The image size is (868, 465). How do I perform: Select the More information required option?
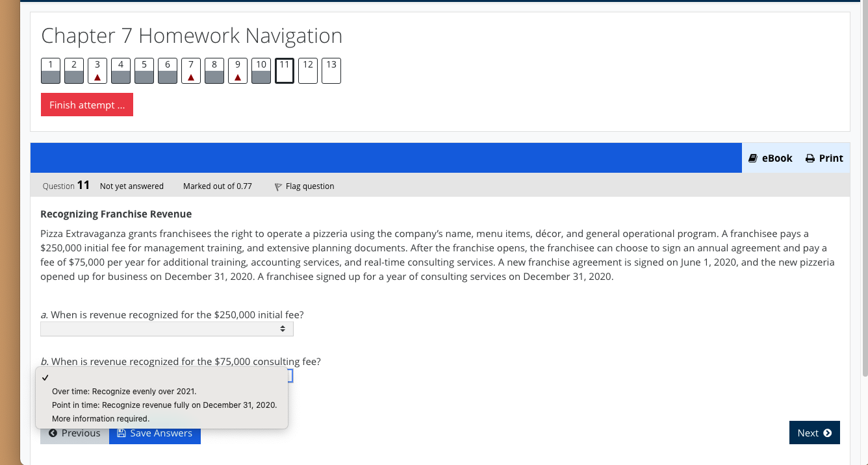[99, 418]
